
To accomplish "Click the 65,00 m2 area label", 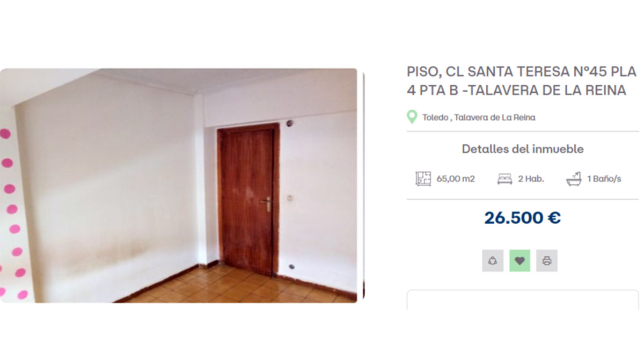I will (x=456, y=179).
